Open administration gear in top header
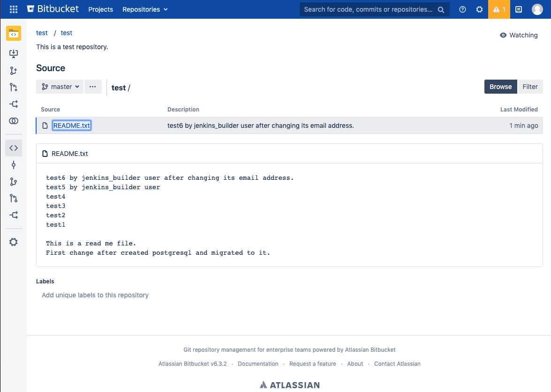Viewport: 551px width, 392px height. pyautogui.click(x=479, y=9)
